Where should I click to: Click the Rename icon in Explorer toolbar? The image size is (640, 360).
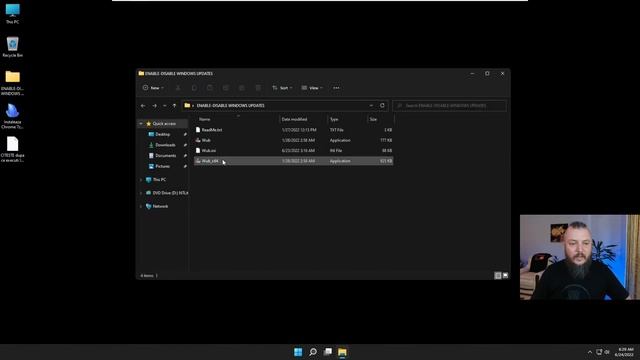coord(226,88)
